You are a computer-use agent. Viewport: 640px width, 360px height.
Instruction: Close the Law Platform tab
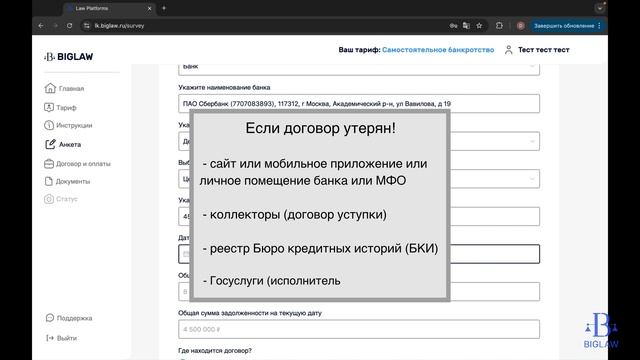tap(149, 8)
